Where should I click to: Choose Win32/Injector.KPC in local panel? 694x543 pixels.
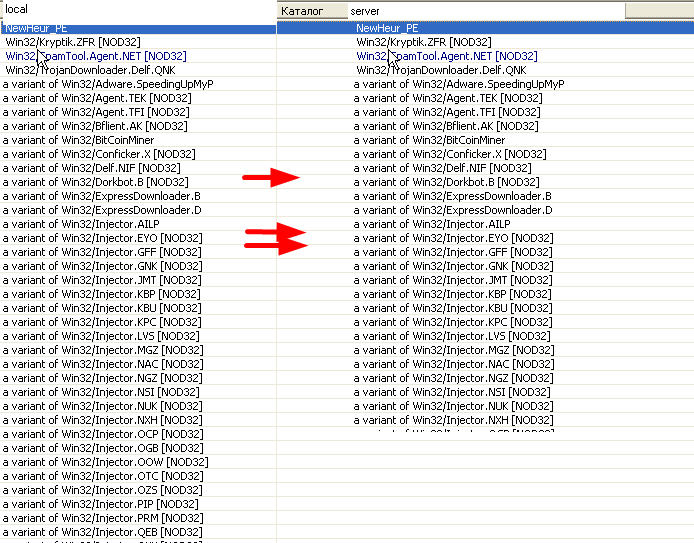pyautogui.click(x=102, y=323)
